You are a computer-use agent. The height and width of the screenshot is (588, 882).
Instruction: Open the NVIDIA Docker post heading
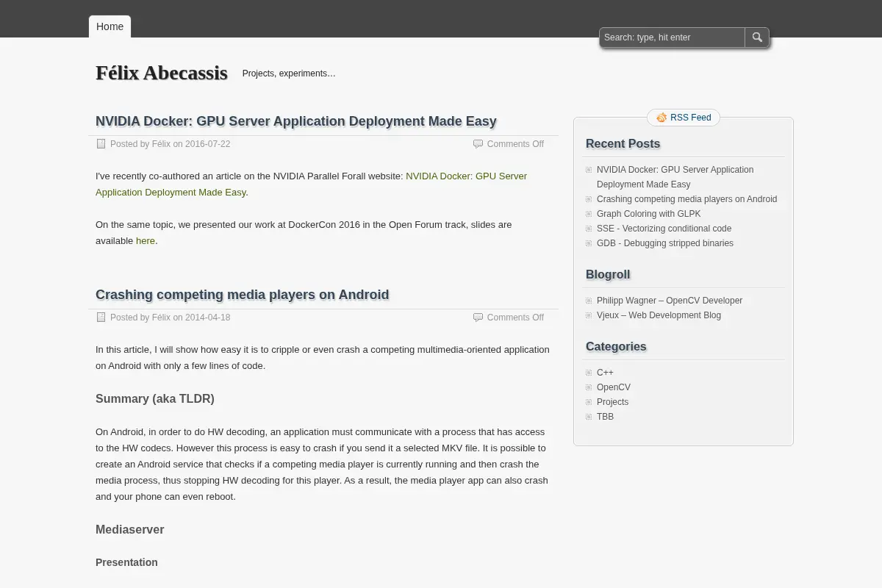click(x=296, y=121)
